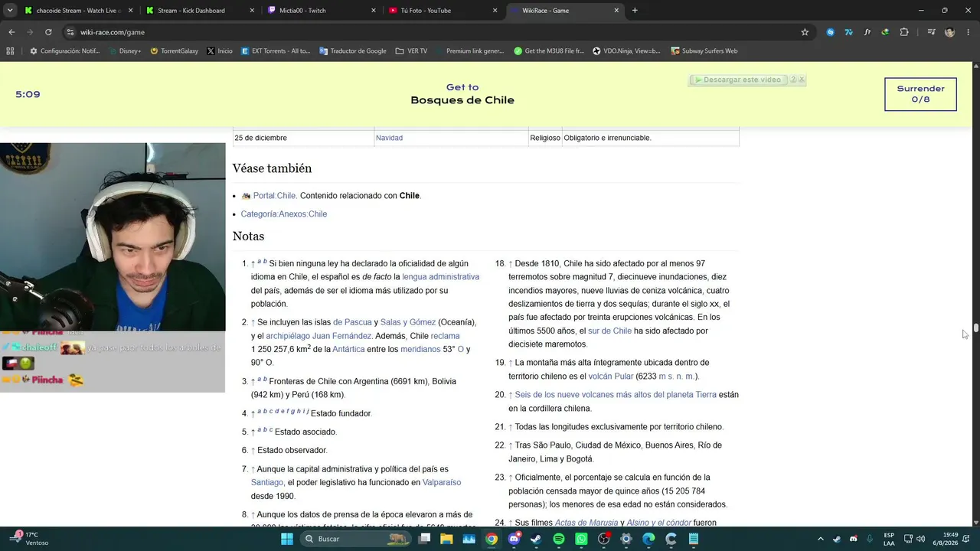
Task: Follow the volcán Pular link
Action: click(611, 377)
